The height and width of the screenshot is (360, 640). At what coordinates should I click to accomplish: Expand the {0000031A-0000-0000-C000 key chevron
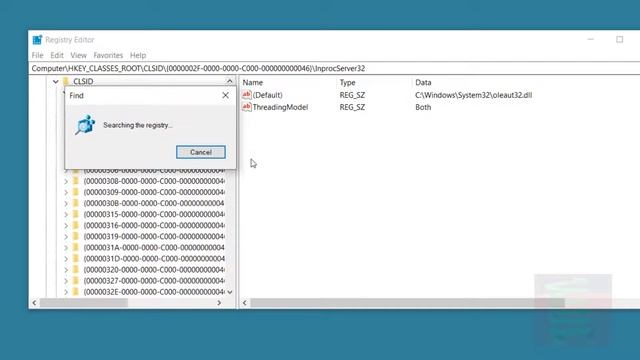pos(66,247)
